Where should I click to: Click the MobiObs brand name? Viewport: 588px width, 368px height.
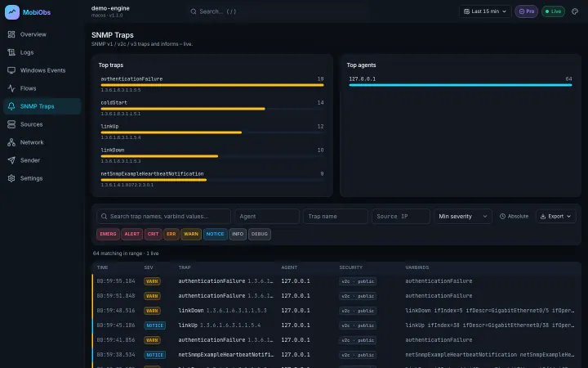37,12
